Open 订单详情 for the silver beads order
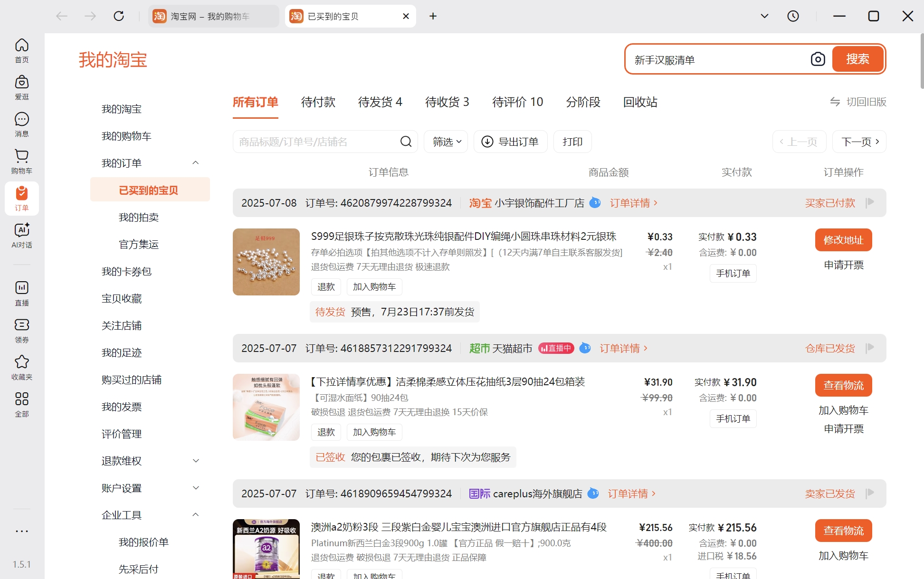The width and height of the screenshot is (924, 579). [630, 203]
